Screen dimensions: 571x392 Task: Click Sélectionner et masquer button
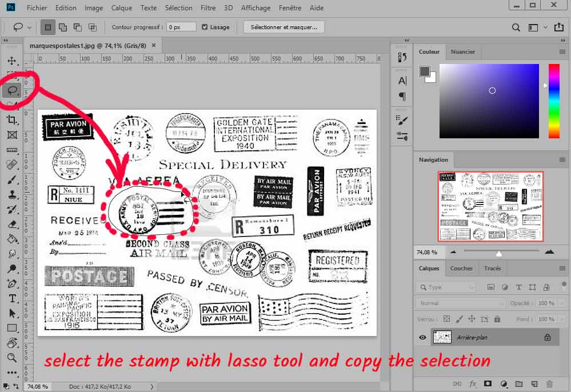[x=283, y=27]
